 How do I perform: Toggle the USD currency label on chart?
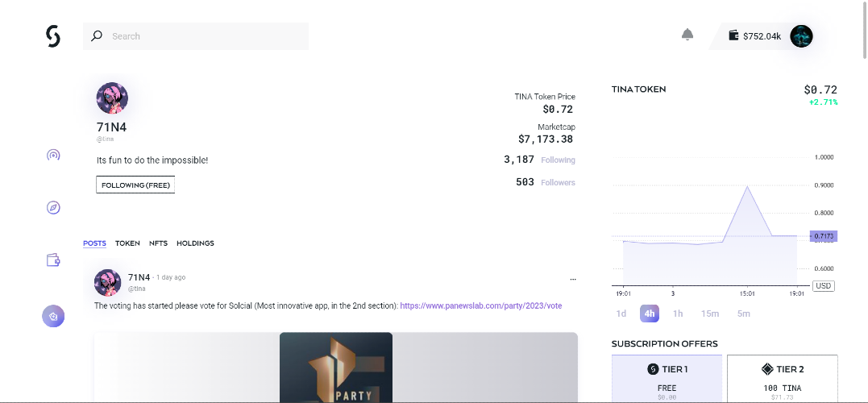click(824, 286)
